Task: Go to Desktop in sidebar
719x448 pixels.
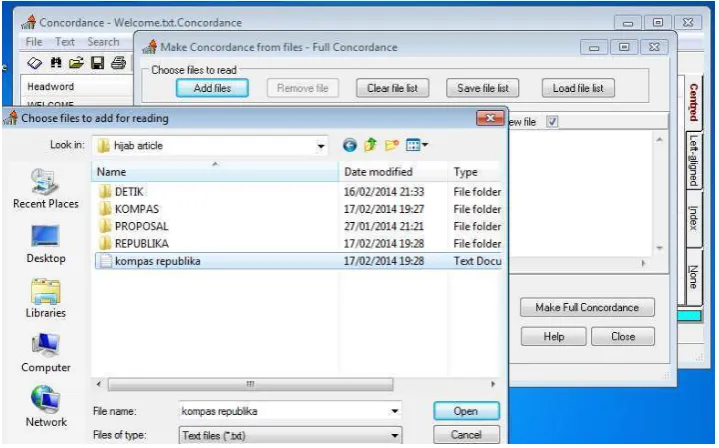Action: tap(45, 244)
